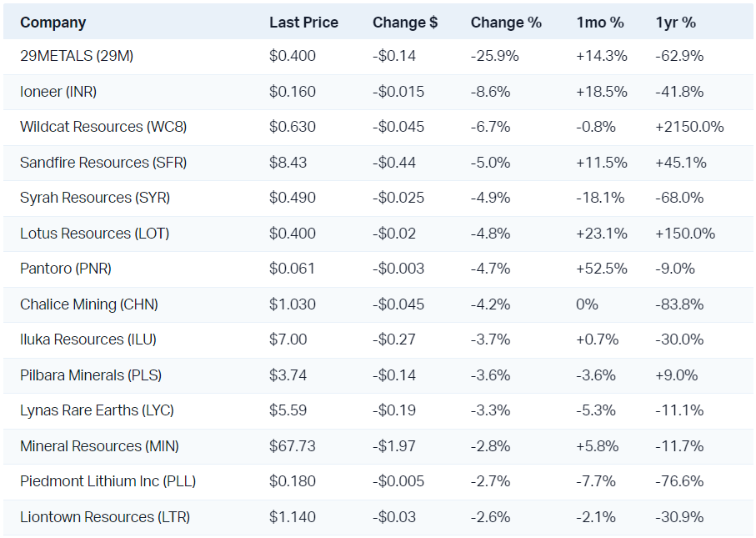Click the Change $ column header

(405, 23)
